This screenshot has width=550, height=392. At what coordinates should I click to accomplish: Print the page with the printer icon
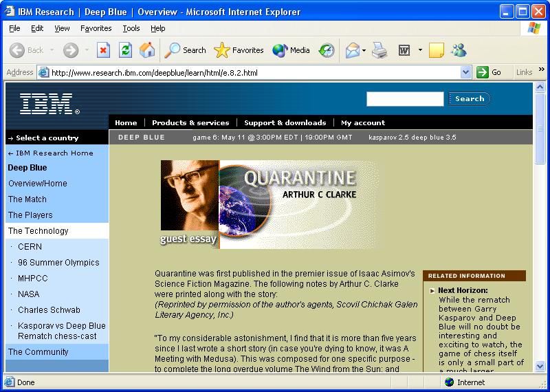379,50
